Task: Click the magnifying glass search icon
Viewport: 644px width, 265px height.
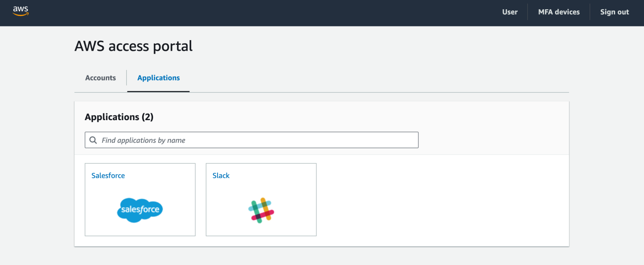Action: tap(93, 140)
